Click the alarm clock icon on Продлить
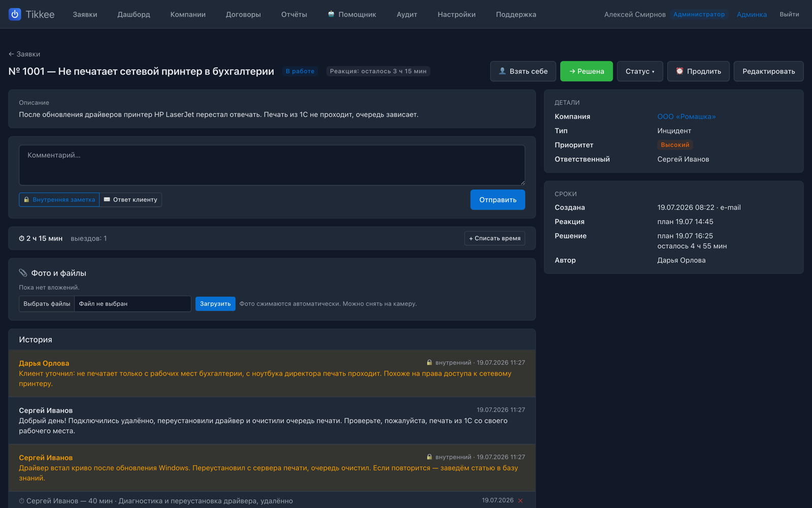Image resolution: width=812 pixels, height=508 pixels. pyautogui.click(x=680, y=71)
